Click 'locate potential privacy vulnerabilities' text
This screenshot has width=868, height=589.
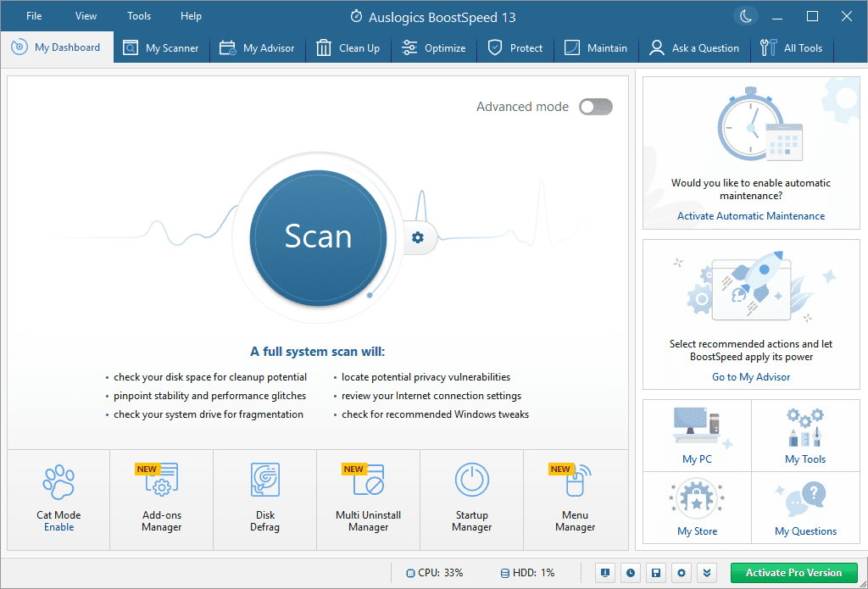click(x=426, y=377)
